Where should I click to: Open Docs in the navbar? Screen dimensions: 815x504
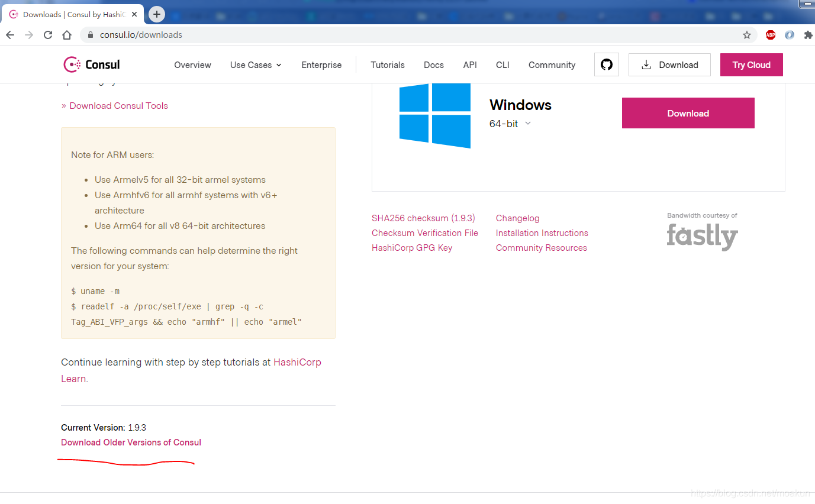click(434, 65)
